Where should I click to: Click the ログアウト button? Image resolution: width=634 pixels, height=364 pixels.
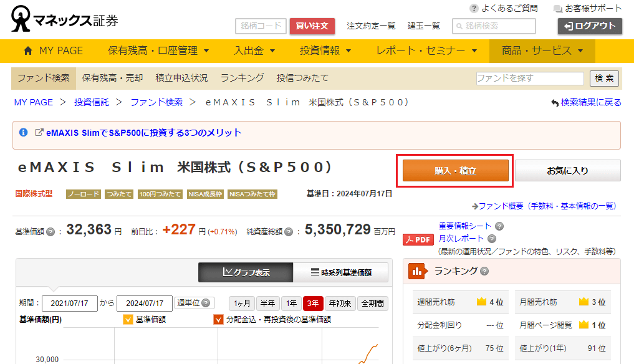[x=589, y=26]
